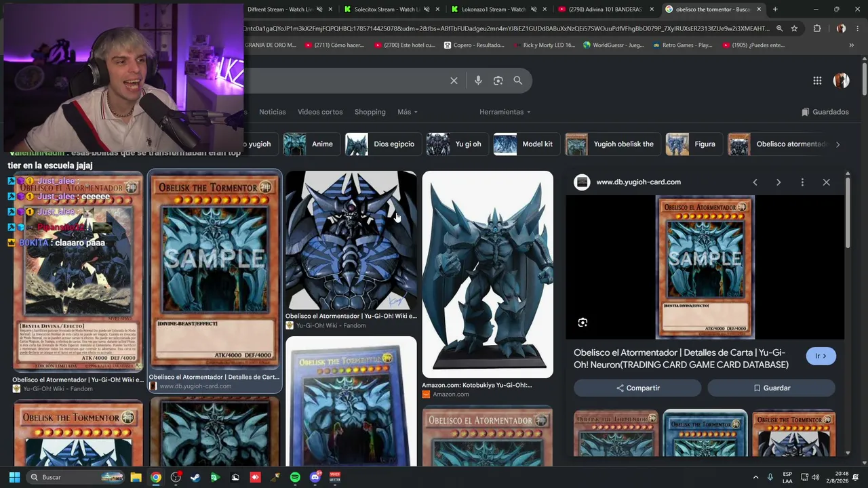Open Steam from the taskbar

pyautogui.click(x=195, y=477)
